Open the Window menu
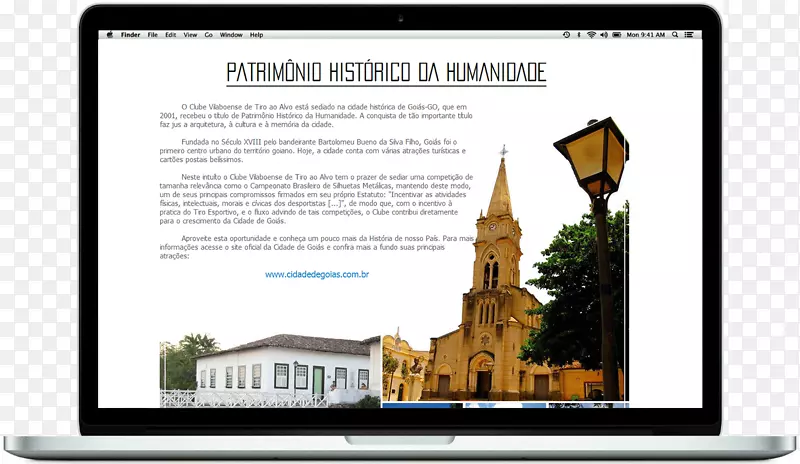 pos(231,35)
